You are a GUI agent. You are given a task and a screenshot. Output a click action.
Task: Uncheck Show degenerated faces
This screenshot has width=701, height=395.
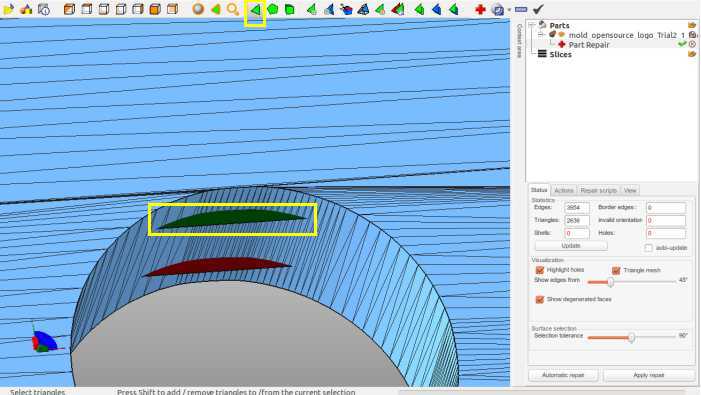pyautogui.click(x=540, y=299)
